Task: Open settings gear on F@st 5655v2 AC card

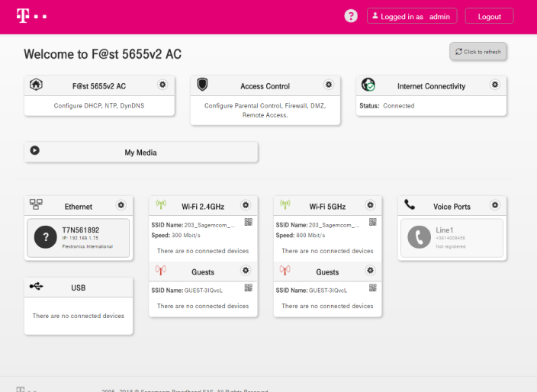Action: tap(162, 85)
